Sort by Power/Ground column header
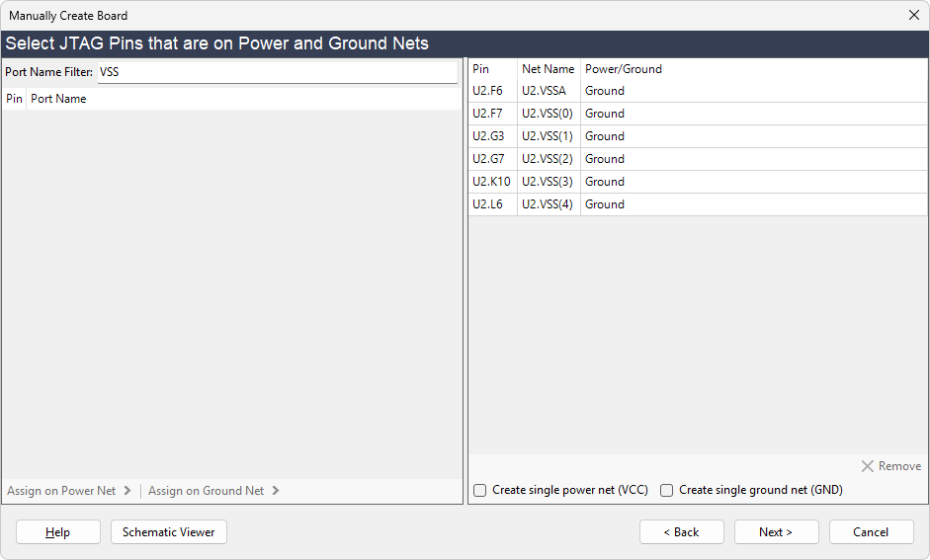The image size is (930, 560). (624, 69)
